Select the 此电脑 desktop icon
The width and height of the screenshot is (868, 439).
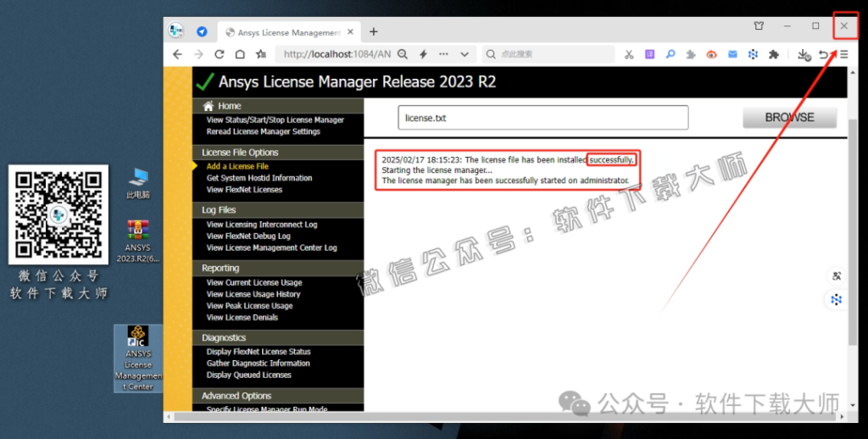pyautogui.click(x=138, y=183)
